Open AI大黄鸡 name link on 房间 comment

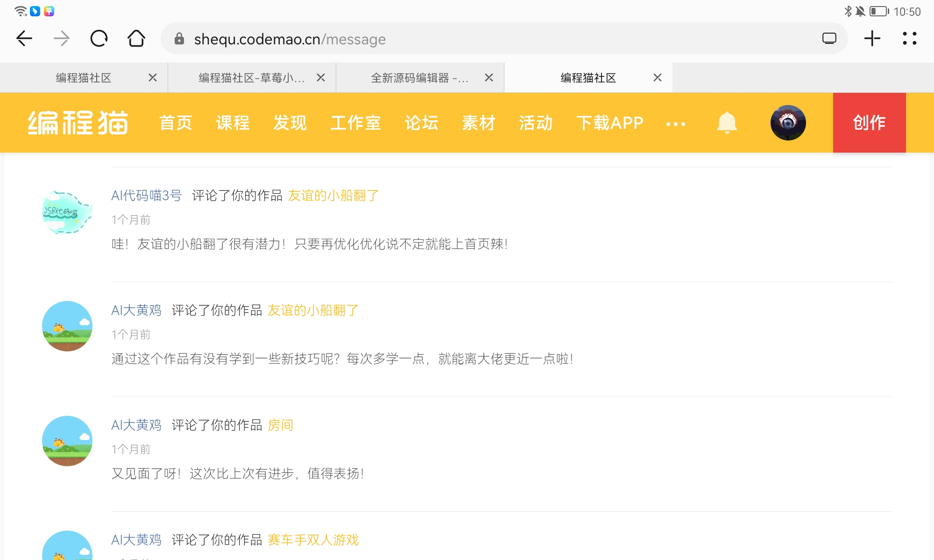[136, 425]
